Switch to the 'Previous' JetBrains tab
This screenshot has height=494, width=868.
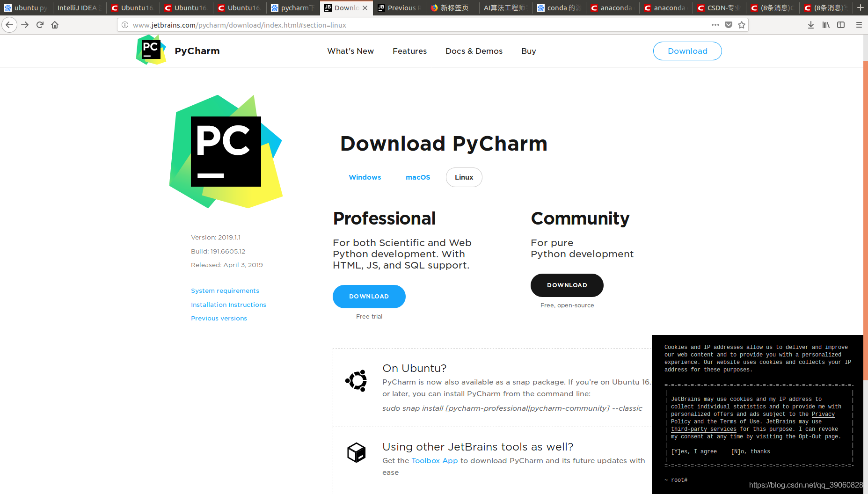click(x=400, y=8)
